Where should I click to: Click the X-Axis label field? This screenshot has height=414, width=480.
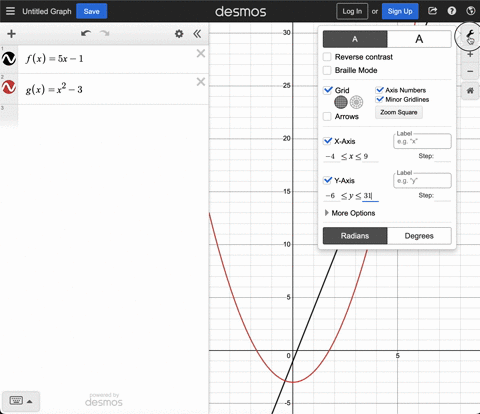pos(422,141)
